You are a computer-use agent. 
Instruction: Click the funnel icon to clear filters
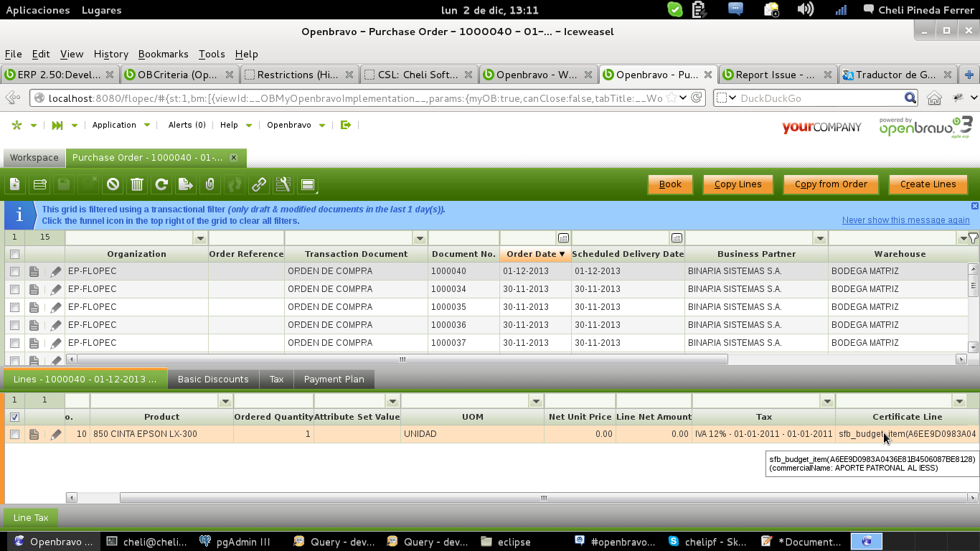click(x=973, y=238)
